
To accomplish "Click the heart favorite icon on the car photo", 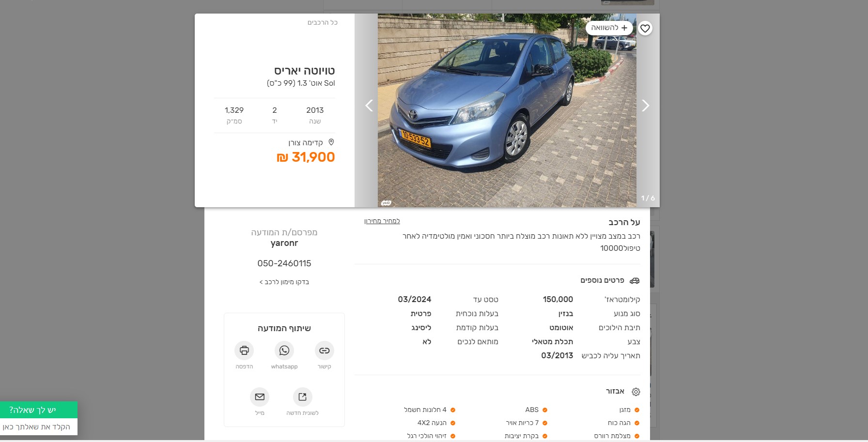I will [645, 29].
